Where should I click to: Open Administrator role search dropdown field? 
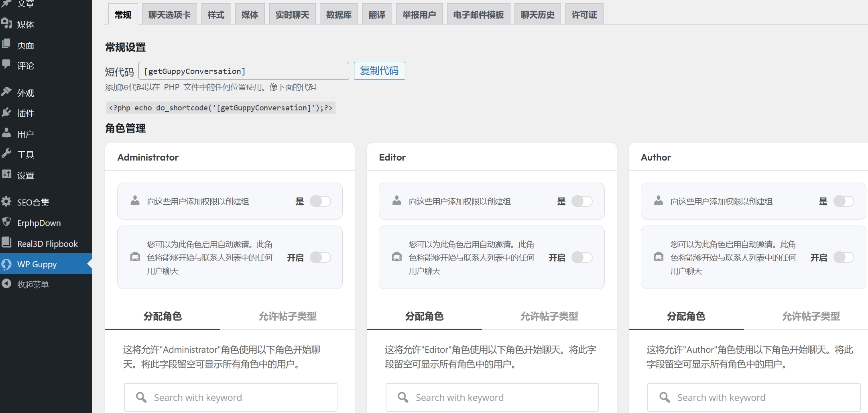tap(230, 397)
